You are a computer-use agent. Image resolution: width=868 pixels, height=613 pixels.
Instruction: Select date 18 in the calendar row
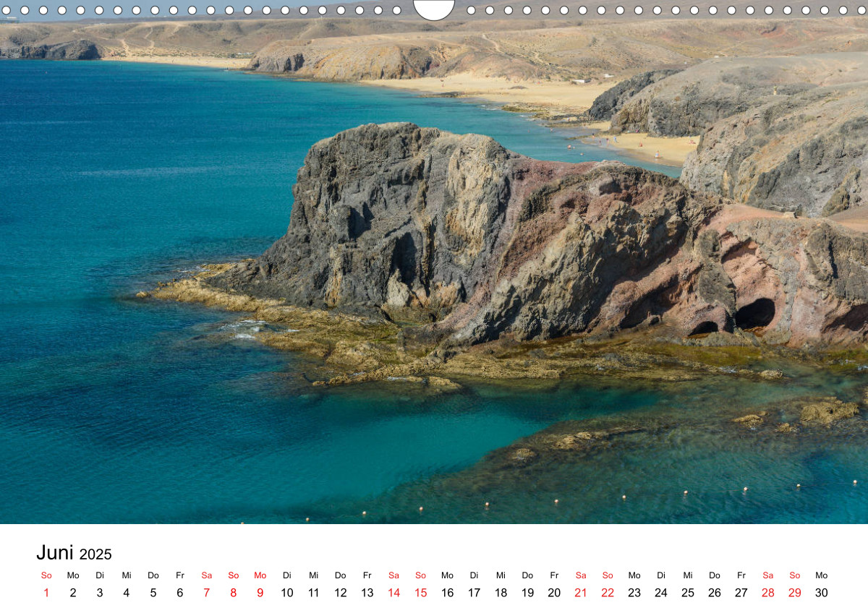point(501,593)
